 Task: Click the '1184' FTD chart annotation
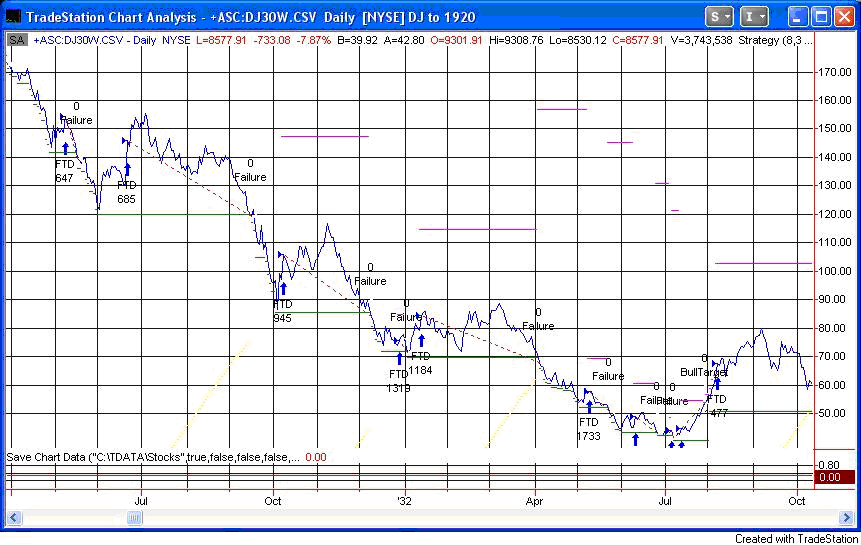(x=420, y=370)
